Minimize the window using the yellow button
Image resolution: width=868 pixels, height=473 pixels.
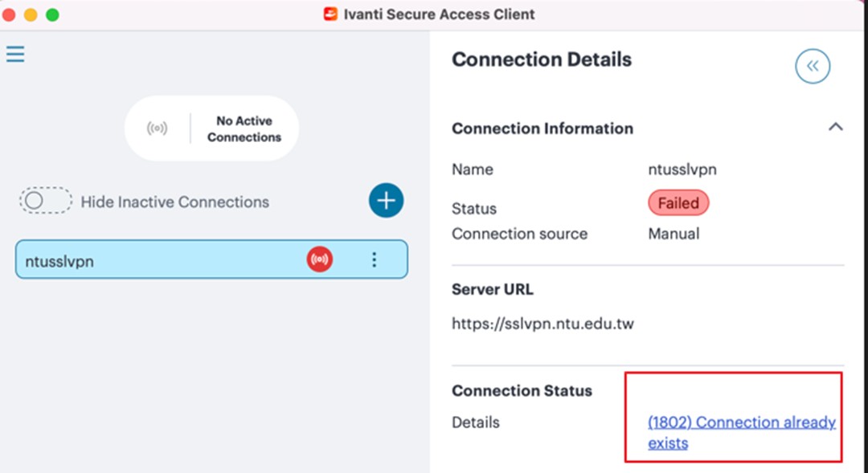click(x=31, y=14)
